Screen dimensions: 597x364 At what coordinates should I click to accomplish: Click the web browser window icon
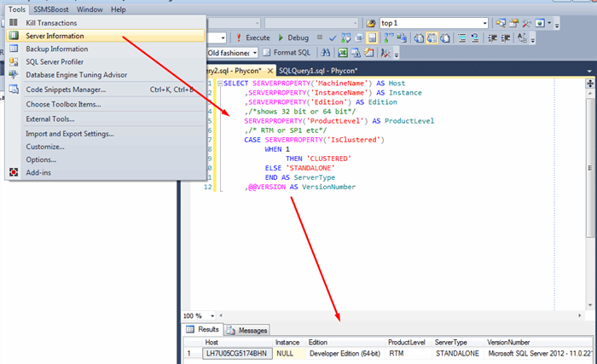coord(540,23)
